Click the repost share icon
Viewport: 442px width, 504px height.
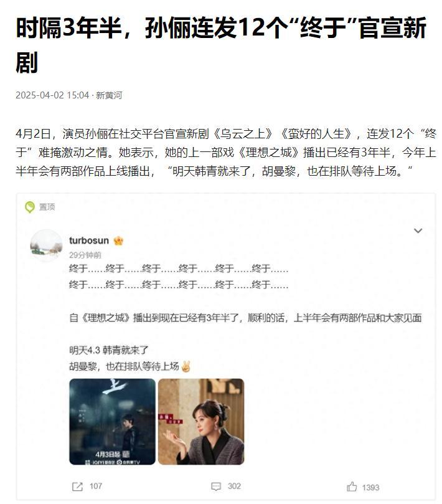[x=77, y=487]
